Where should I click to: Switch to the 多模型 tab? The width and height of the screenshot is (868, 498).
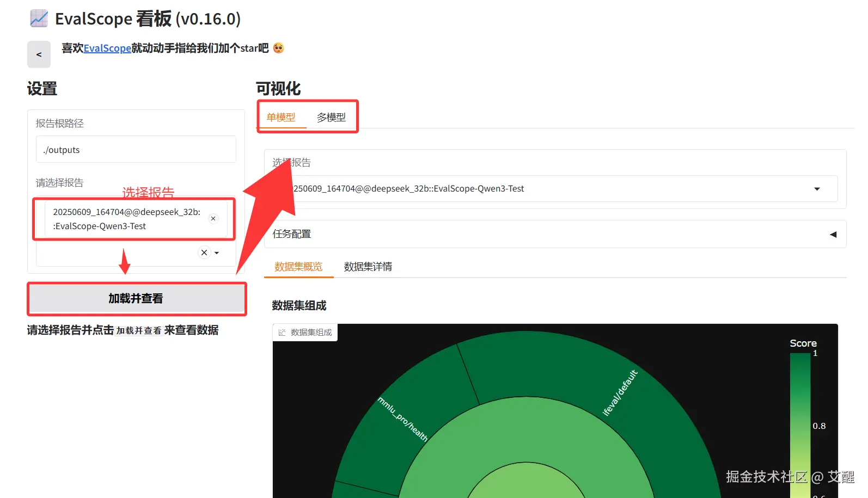(x=331, y=117)
